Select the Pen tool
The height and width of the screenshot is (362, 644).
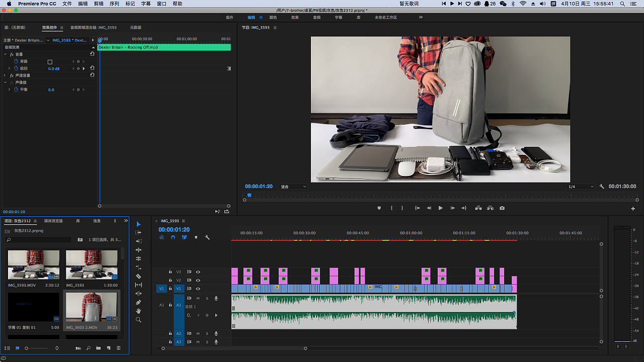(138, 302)
